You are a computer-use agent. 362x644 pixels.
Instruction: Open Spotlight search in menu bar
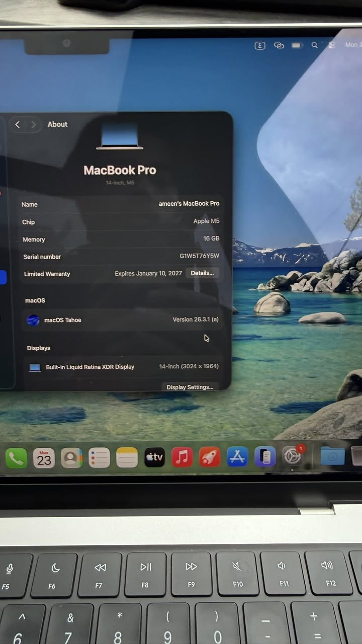click(315, 45)
